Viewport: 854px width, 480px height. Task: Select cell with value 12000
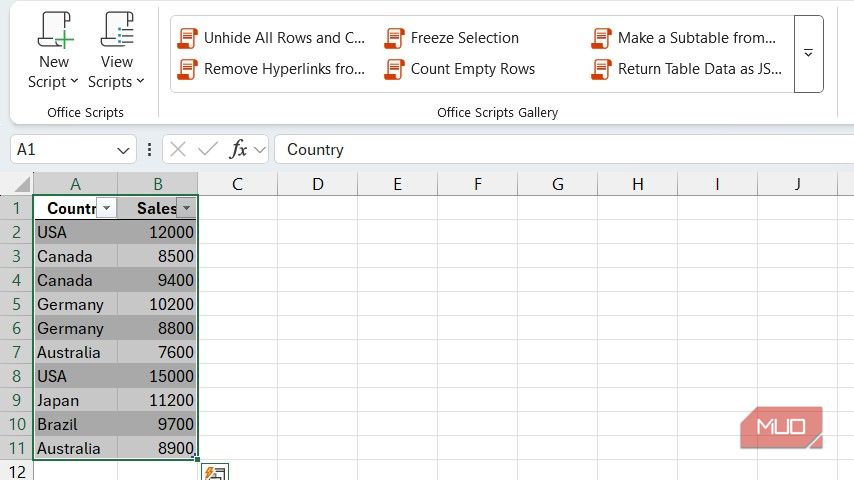pos(157,232)
